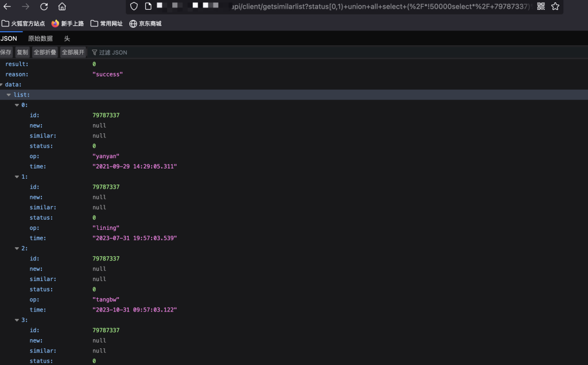588x365 pixels.
Task: Select the null value of new in item 0
Action: 99,126
